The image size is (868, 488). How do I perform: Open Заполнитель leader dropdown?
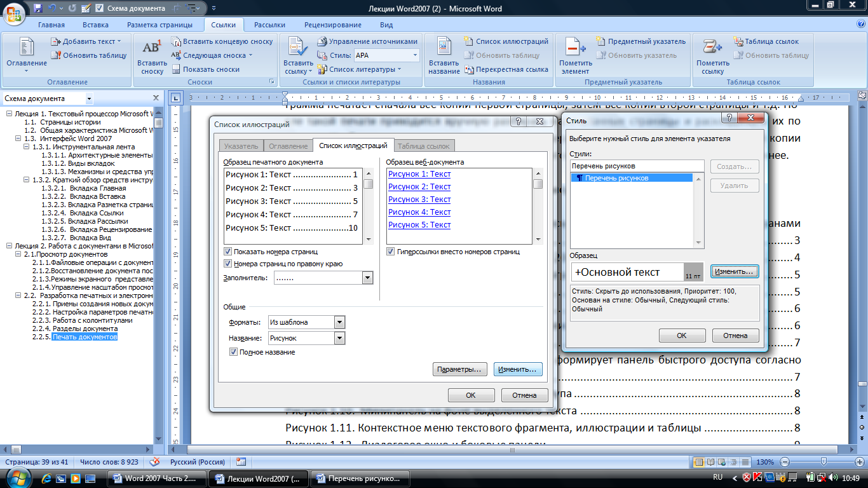367,278
